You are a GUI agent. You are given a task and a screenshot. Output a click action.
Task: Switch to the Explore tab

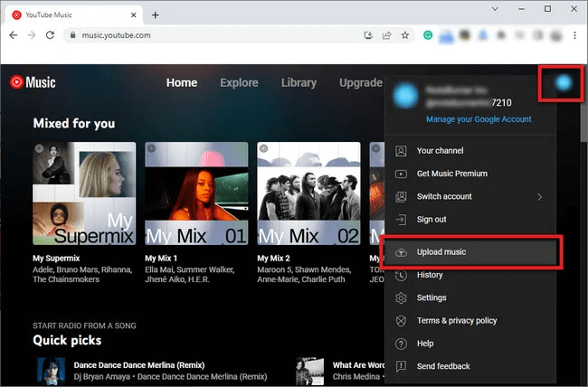point(239,82)
